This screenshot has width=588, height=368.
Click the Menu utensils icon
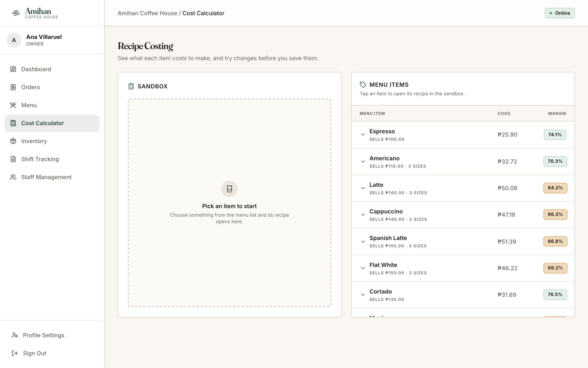[13, 105]
